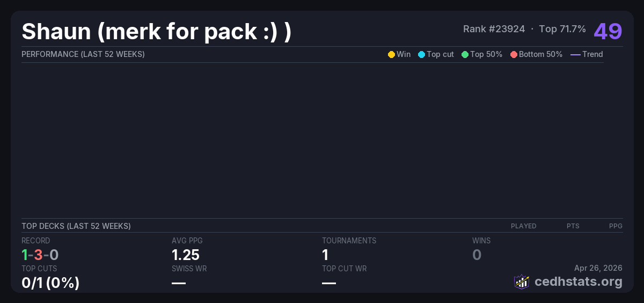Click the cyan Top cut legend dot
The width and height of the screenshot is (644, 303).
pos(421,54)
